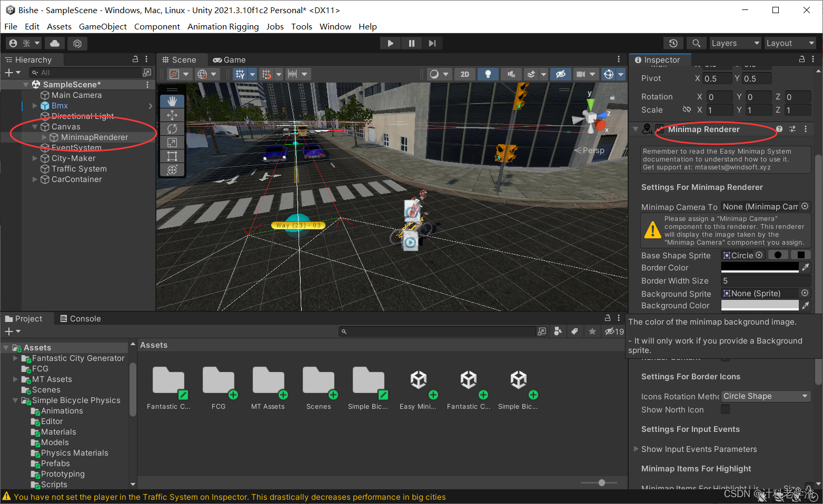Adjust the asset icon size slider

tap(601, 482)
